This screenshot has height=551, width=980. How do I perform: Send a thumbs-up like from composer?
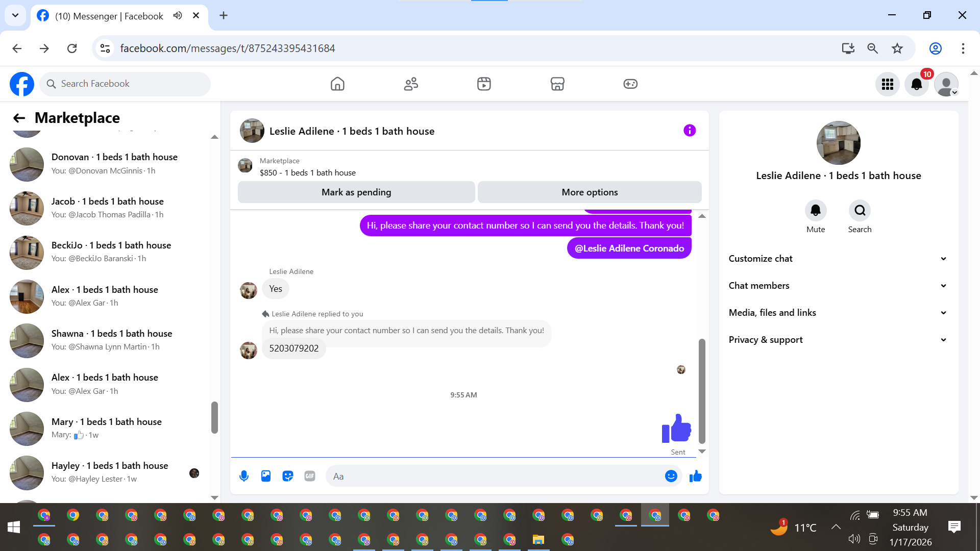click(x=696, y=476)
